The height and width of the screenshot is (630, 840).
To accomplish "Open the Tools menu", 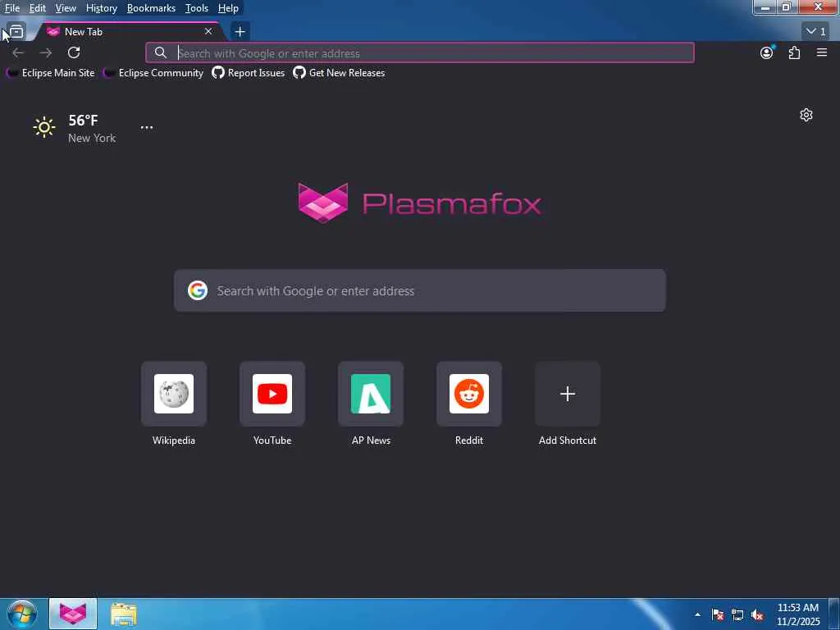I will pos(196,8).
